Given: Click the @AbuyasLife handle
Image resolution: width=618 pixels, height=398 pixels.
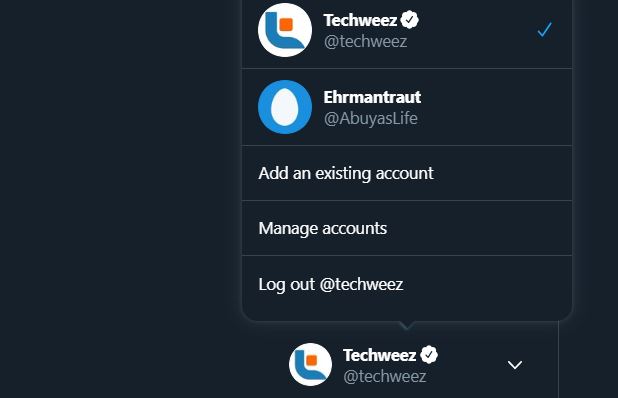Looking at the screenshot, I should pyautogui.click(x=370, y=119).
